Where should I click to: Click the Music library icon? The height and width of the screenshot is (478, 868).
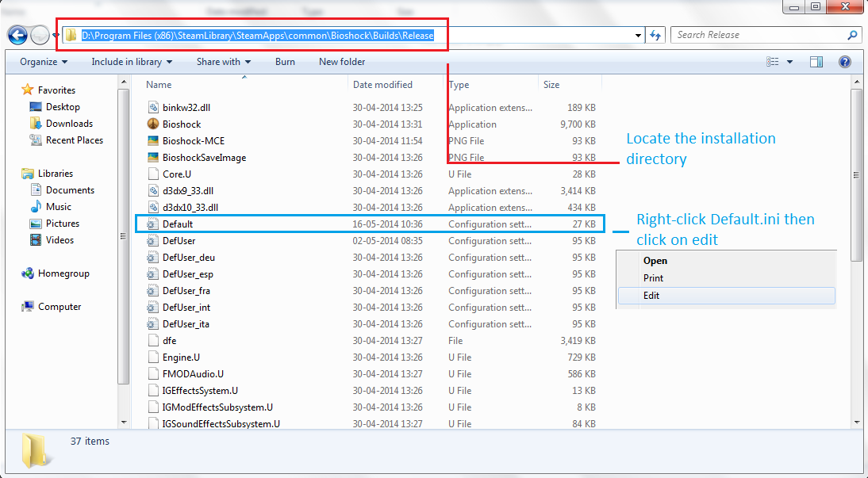[x=36, y=206]
